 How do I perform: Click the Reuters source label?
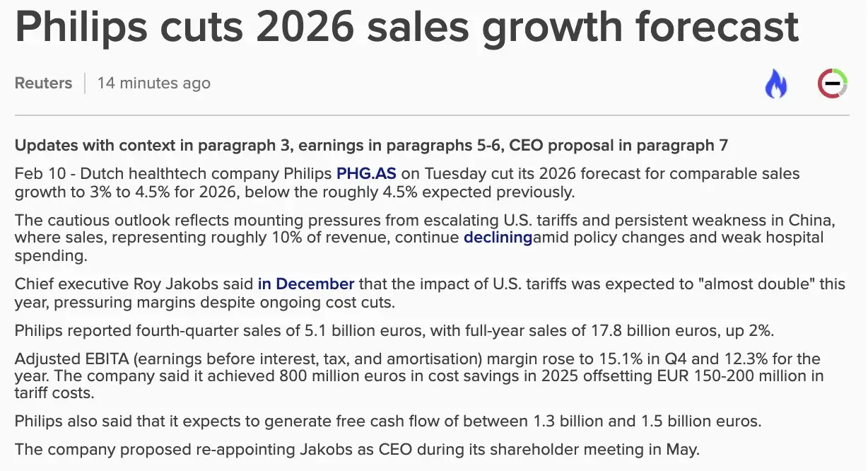click(x=43, y=83)
